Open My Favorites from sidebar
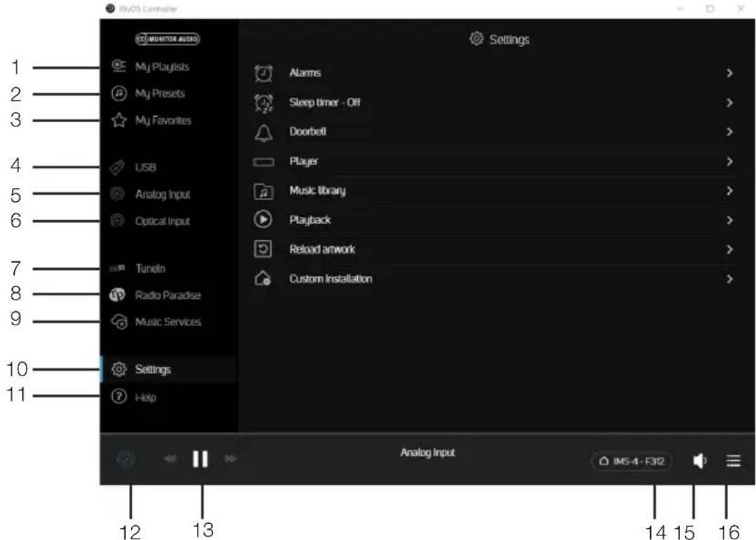 [163, 120]
